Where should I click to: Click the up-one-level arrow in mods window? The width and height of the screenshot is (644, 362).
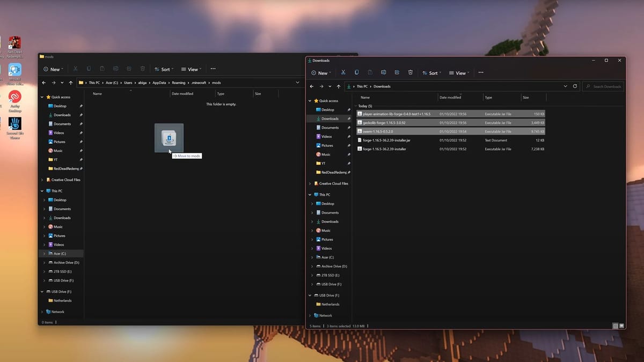71,83
